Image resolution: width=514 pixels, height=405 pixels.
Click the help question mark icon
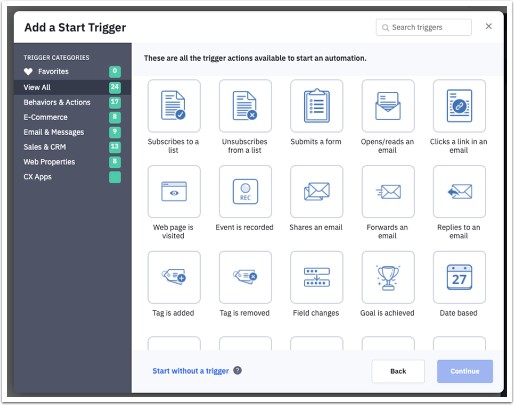[x=237, y=370]
